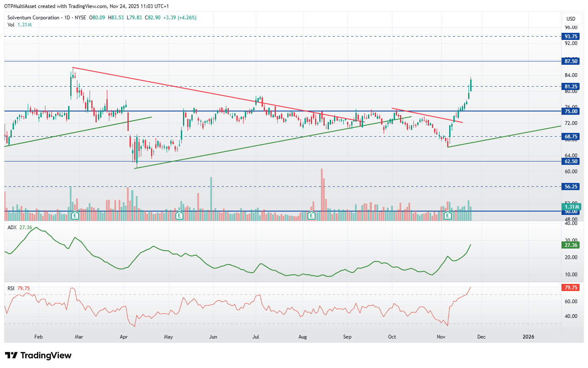The height and width of the screenshot is (368, 588).
Task: Click the 20.00 value on ADX axis
Action: 571,257
